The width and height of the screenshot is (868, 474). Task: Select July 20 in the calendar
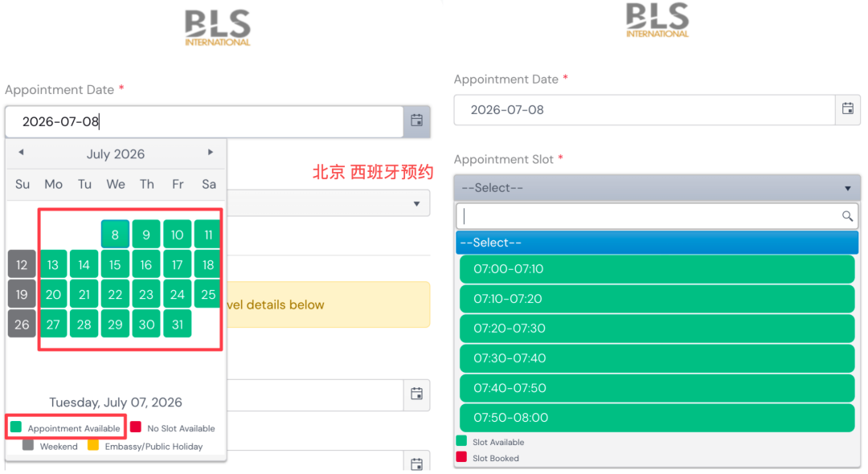click(x=53, y=294)
